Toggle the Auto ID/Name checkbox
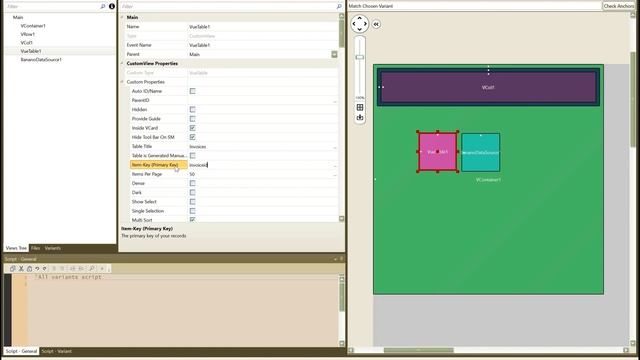The width and height of the screenshot is (640, 360). point(193,91)
